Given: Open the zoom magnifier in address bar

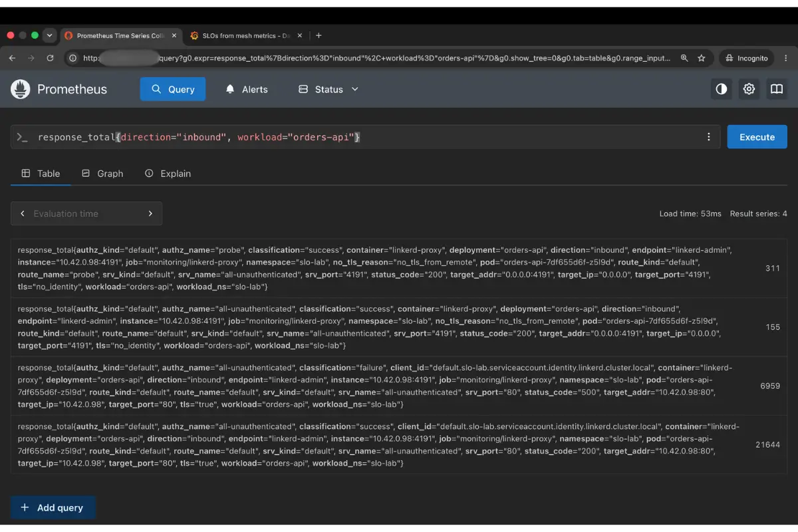Looking at the screenshot, I should click(x=684, y=59).
